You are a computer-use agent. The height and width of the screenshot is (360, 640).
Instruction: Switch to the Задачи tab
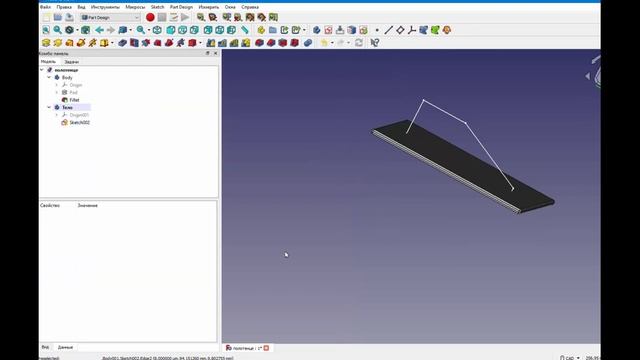72,62
